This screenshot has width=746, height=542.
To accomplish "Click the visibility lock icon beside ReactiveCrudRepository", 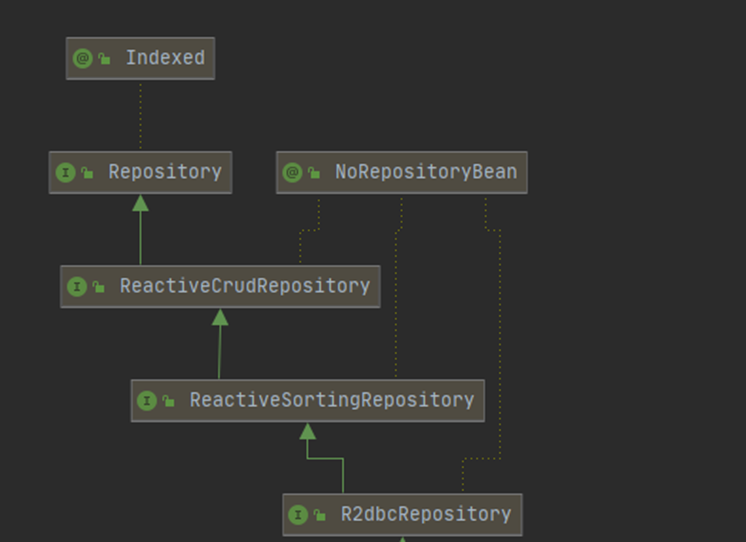I will click(98, 287).
